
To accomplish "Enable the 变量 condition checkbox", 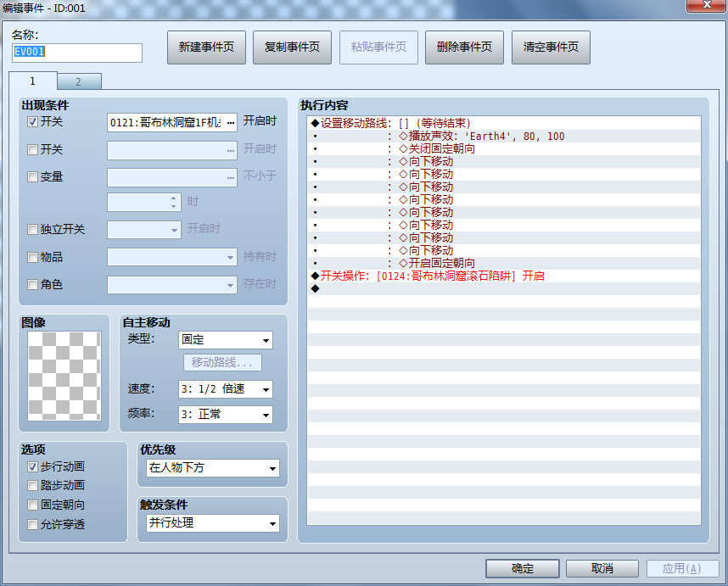I will (32, 176).
